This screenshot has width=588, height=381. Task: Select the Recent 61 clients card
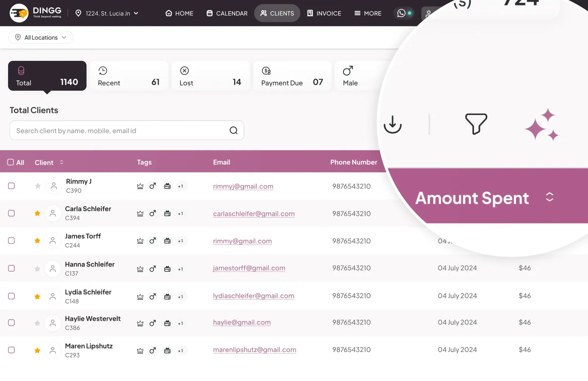pyautogui.click(x=129, y=76)
